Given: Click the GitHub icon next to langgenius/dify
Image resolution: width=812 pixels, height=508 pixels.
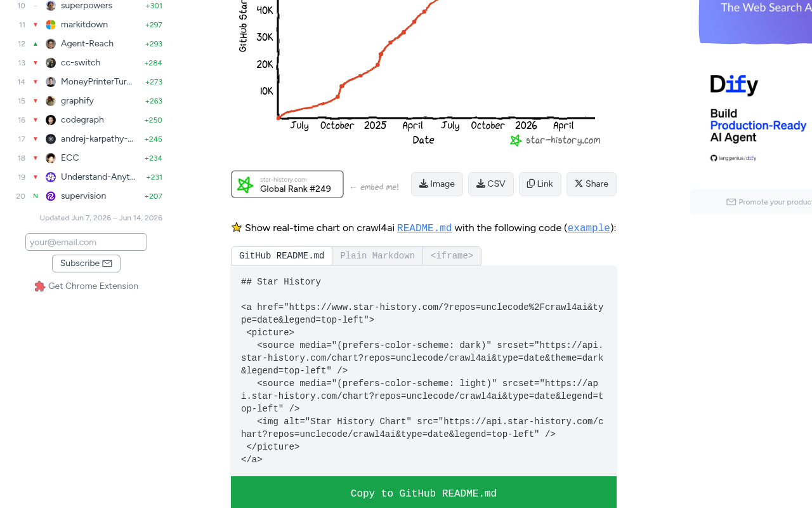Looking at the screenshot, I should coord(714,158).
